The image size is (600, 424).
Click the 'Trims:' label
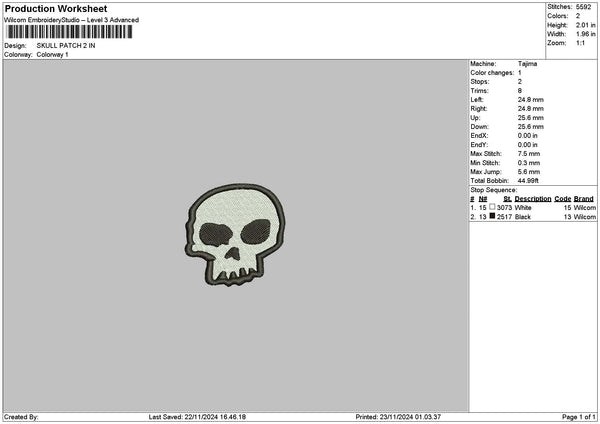(479, 91)
